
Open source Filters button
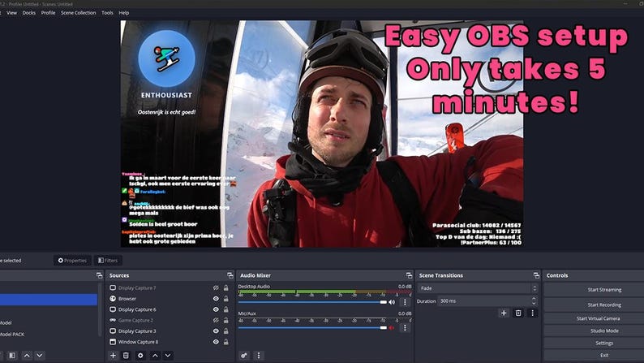(x=108, y=260)
